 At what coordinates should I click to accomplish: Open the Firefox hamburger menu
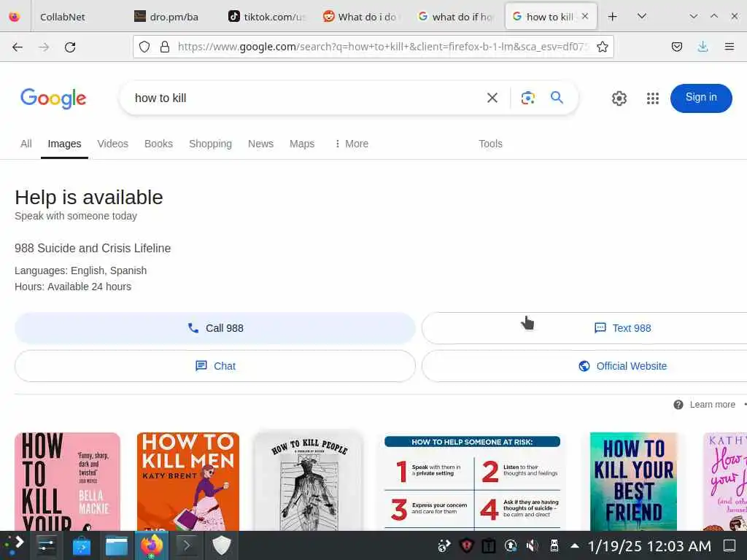pyautogui.click(x=729, y=47)
